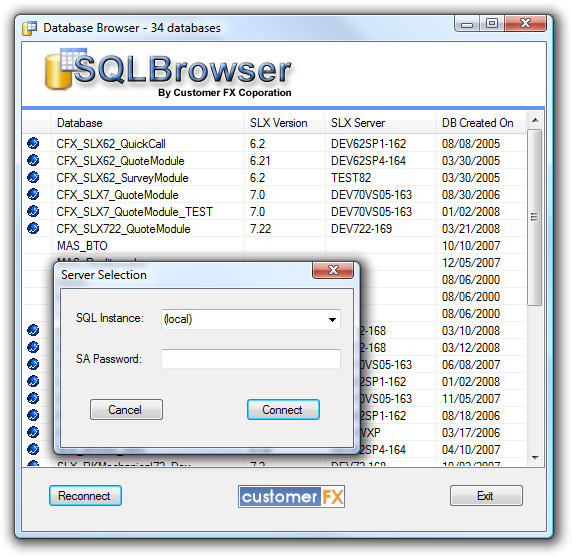572x557 pixels.
Task: Click the Connect button
Action: tap(283, 410)
